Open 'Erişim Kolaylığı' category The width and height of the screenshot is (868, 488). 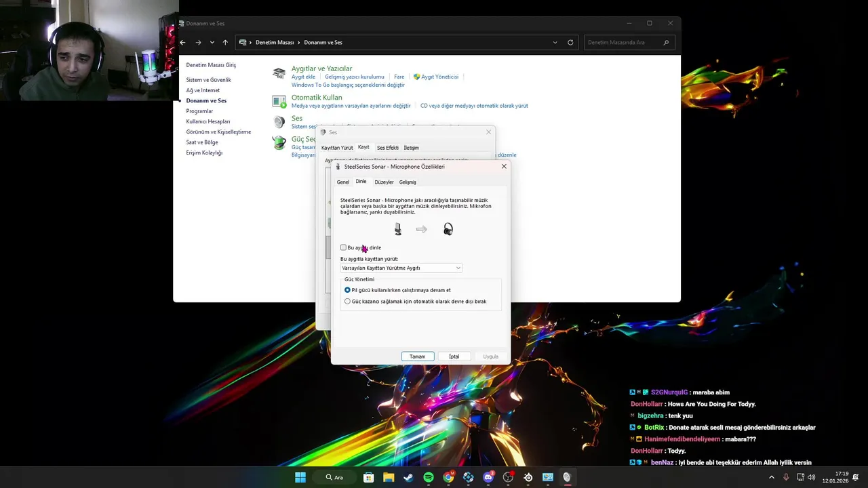(204, 153)
